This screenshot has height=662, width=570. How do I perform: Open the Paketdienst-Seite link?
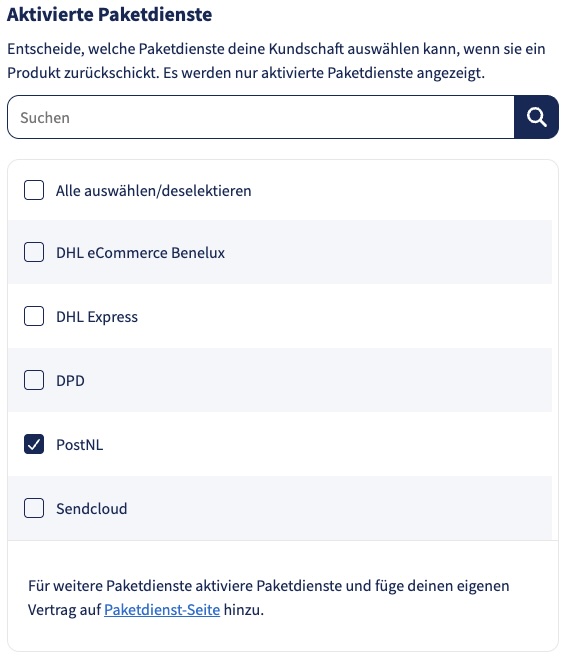click(x=162, y=610)
